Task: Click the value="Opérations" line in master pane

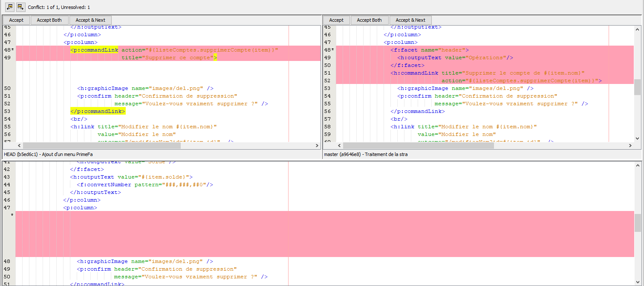Action: pos(455,58)
